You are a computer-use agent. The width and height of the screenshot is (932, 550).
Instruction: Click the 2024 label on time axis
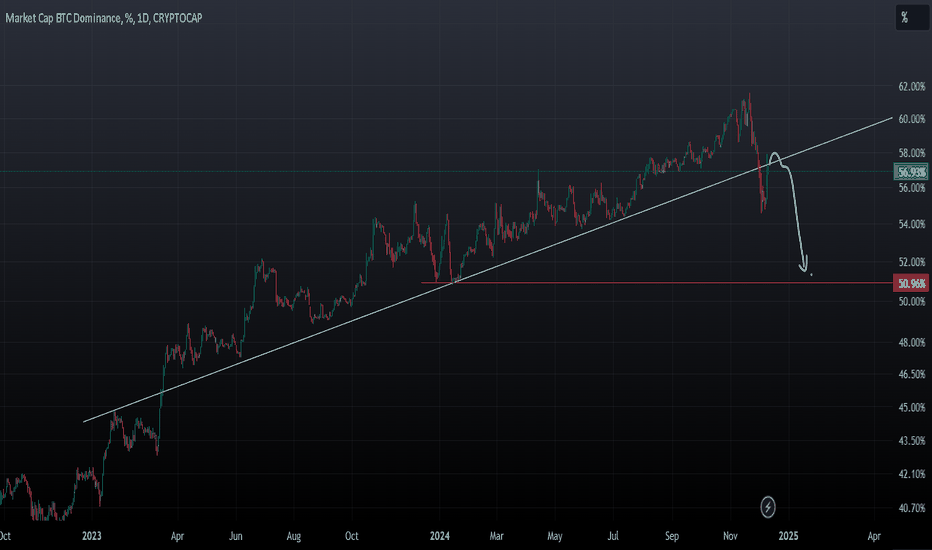tap(439, 536)
